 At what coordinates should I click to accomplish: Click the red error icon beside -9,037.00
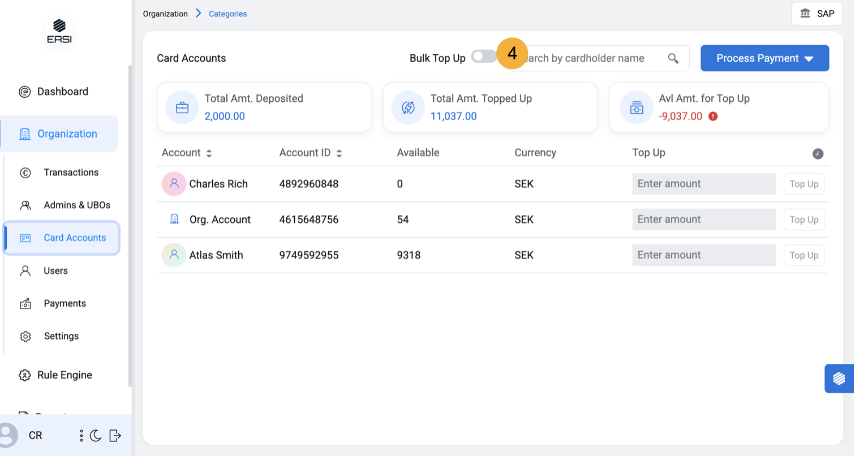click(x=713, y=117)
